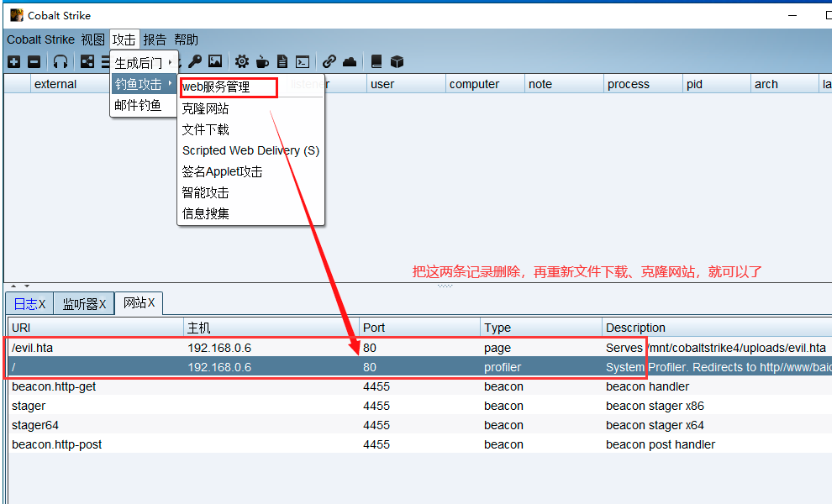This screenshot has height=504, width=837.
Task: Click the coffee cup Java applet icon
Action: [262, 61]
